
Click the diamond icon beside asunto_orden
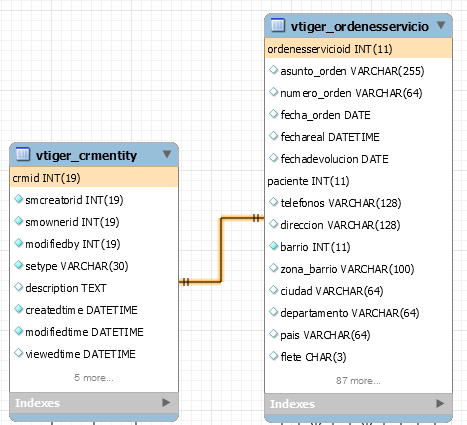coord(273,70)
